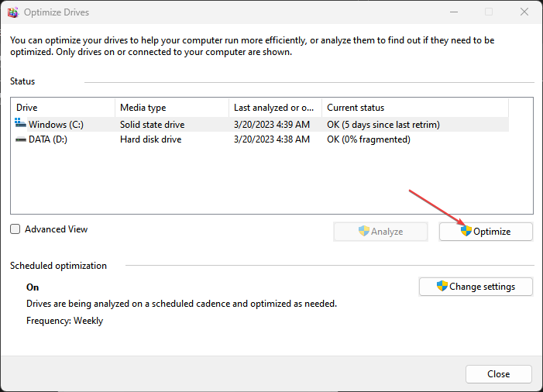Click the Optimize button text
Viewport: 543px width, 392px height.
[492, 232]
